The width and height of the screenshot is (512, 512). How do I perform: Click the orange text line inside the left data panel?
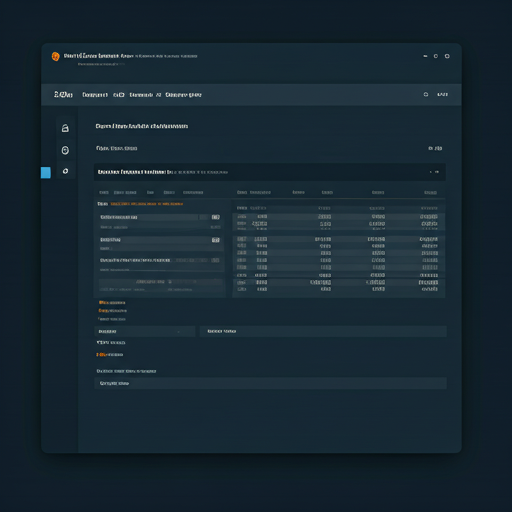tap(147, 204)
